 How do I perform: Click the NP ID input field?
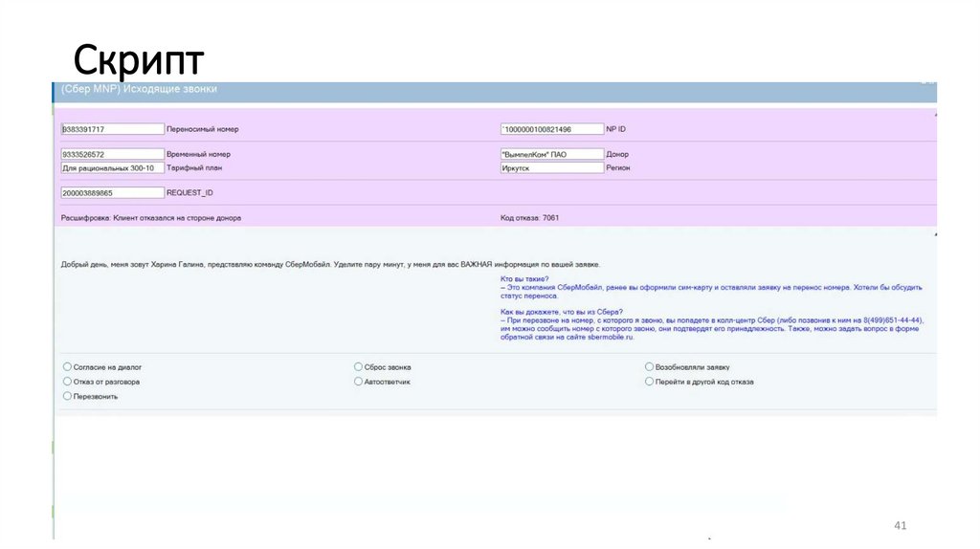pyautogui.click(x=552, y=129)
